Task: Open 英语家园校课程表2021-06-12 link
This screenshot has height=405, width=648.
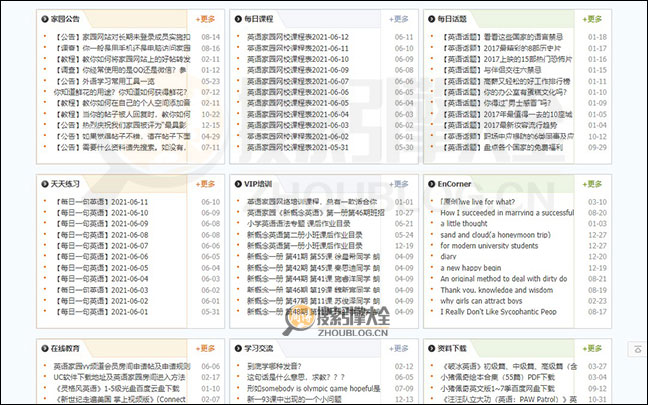Action: pyautogui.click(x=298, y=36)
